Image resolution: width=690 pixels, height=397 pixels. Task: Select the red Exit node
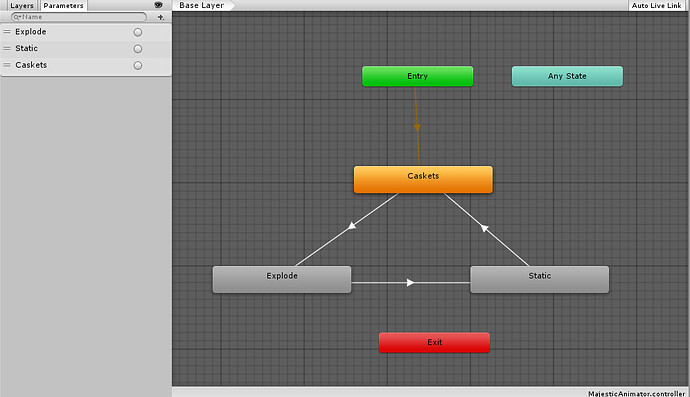click(434, 342)
